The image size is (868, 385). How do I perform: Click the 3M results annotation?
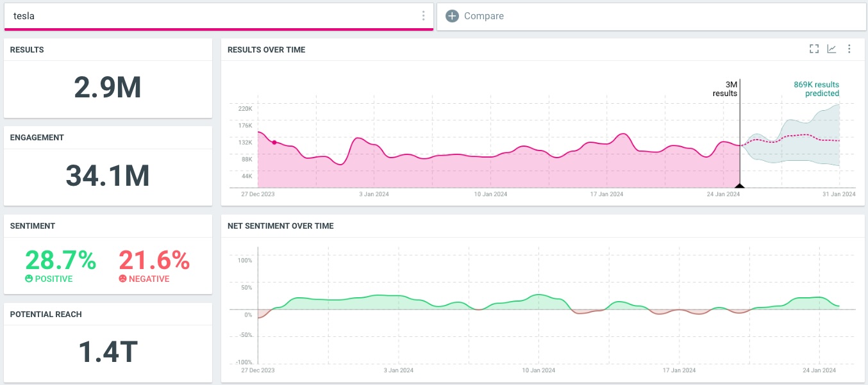coord(725,89)
